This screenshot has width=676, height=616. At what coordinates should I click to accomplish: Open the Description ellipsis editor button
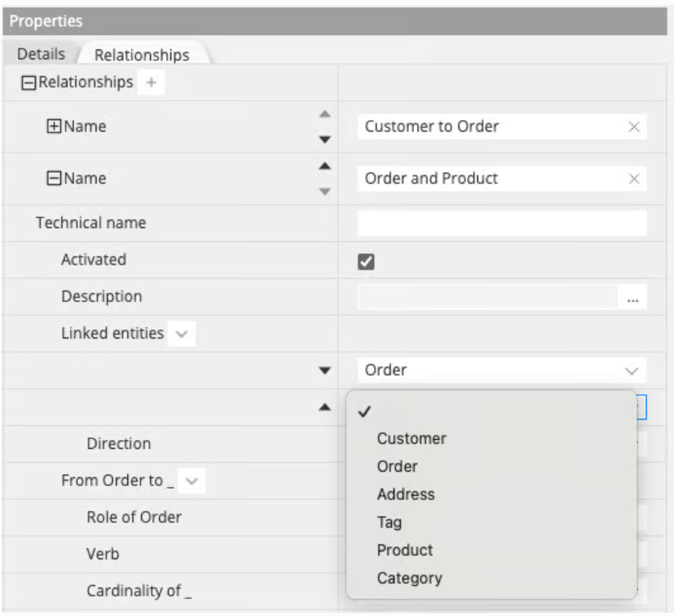pos(632,298)
